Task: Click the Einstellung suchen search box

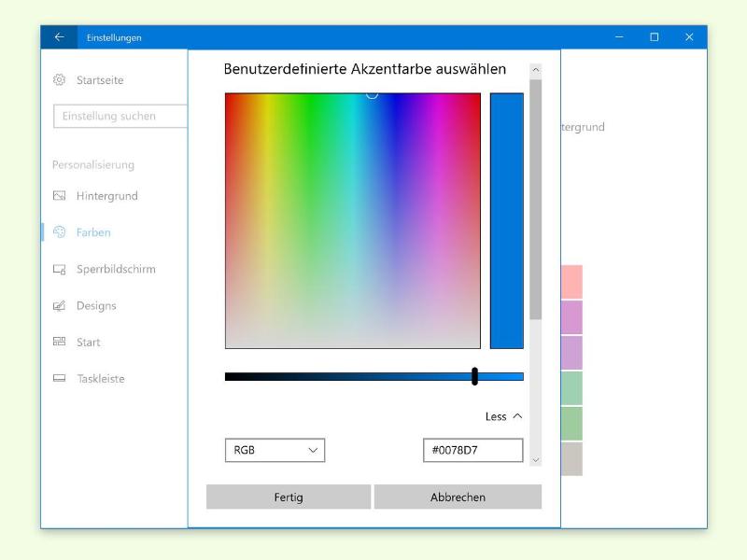Action: point(120,117)
